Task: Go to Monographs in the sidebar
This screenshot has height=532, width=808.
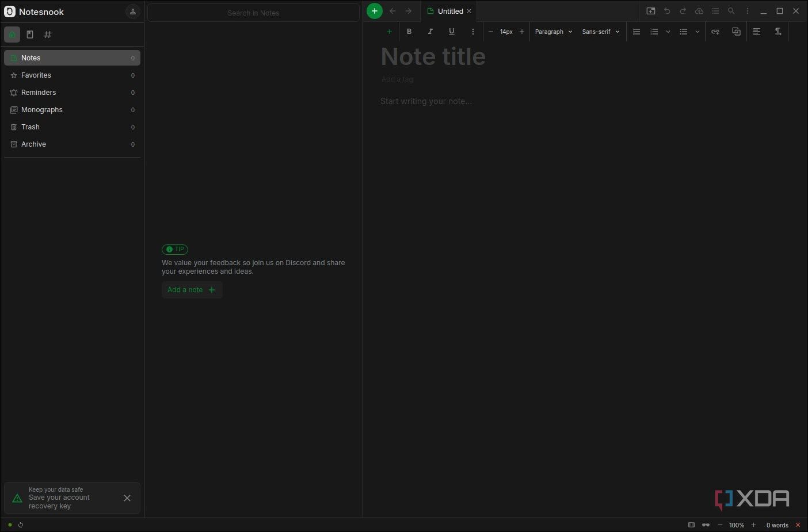Action: 72,110
